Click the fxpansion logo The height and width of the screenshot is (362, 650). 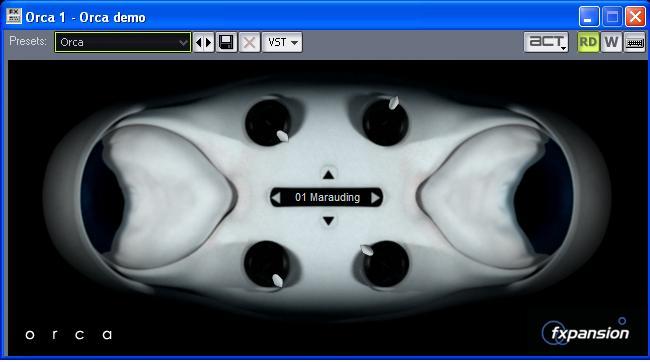pyautogui.click(x=585, y=332)
